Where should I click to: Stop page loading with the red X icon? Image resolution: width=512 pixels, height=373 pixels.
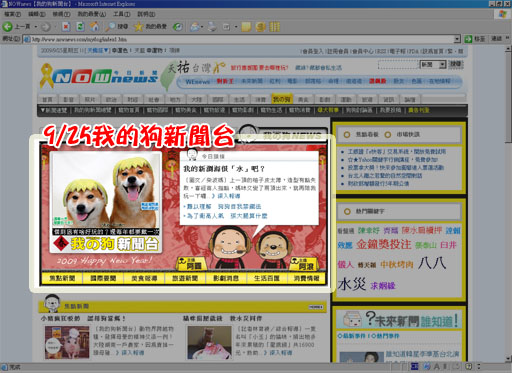click(x=66, y=26)
